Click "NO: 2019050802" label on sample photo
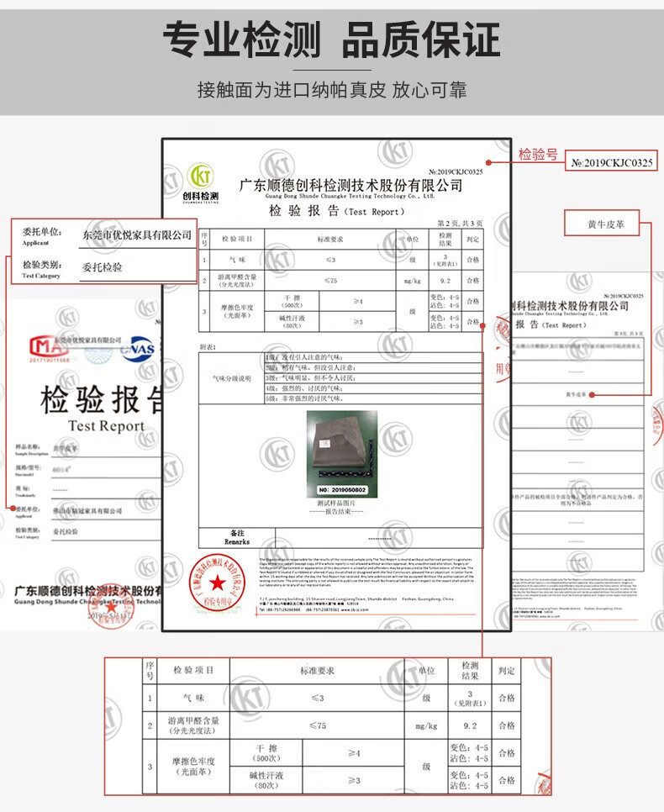Screen dimensions: 664x812 coord(342,489)
